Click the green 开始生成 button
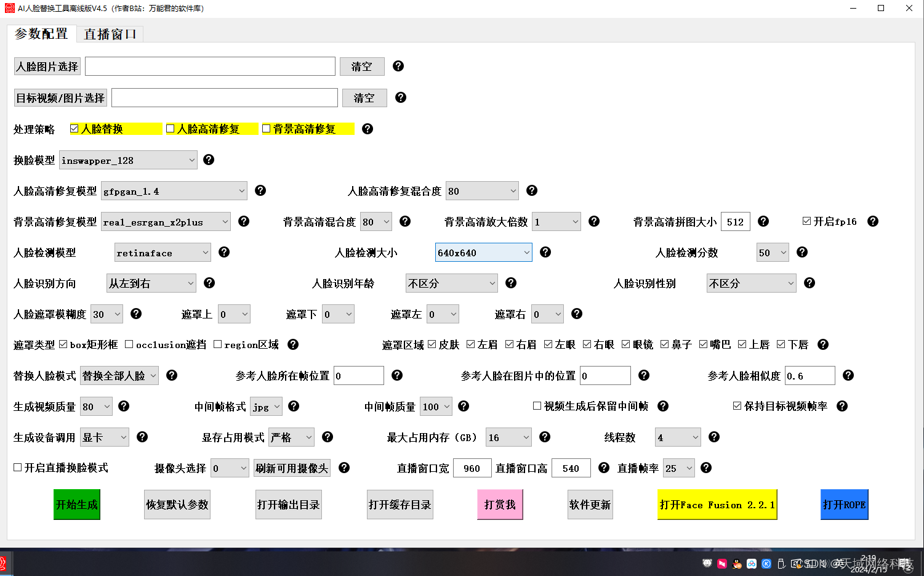This screenshot has width=924, height=576. 76,505
